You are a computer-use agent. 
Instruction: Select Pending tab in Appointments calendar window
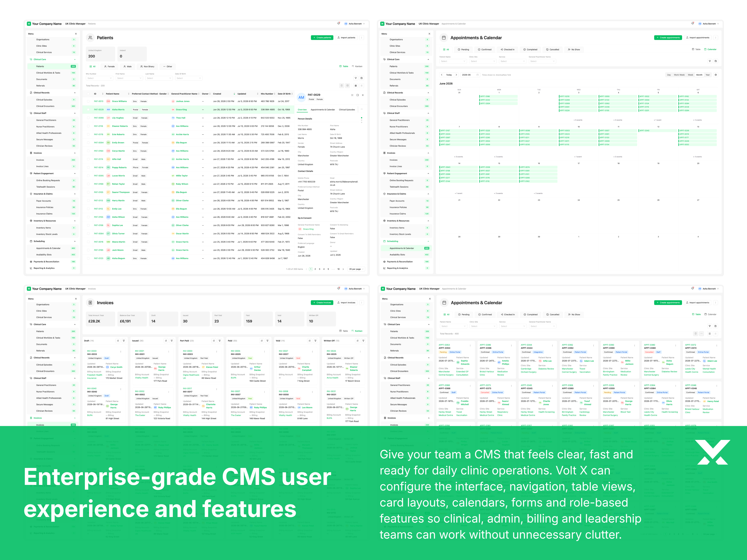coord(463,50)
